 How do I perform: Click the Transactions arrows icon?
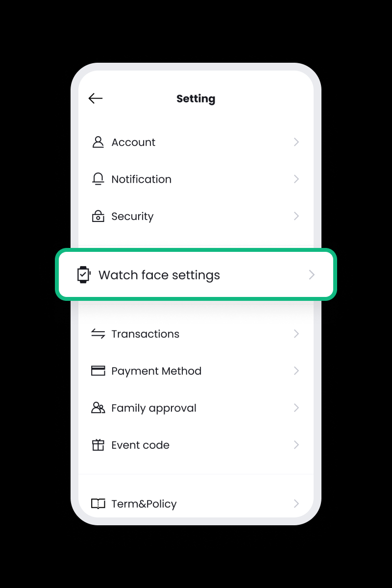(98, 334)
